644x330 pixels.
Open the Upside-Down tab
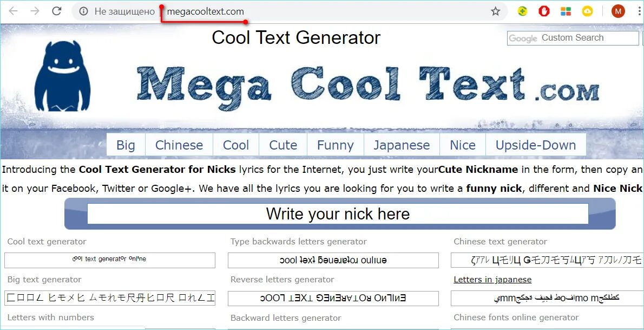point(536,145)
